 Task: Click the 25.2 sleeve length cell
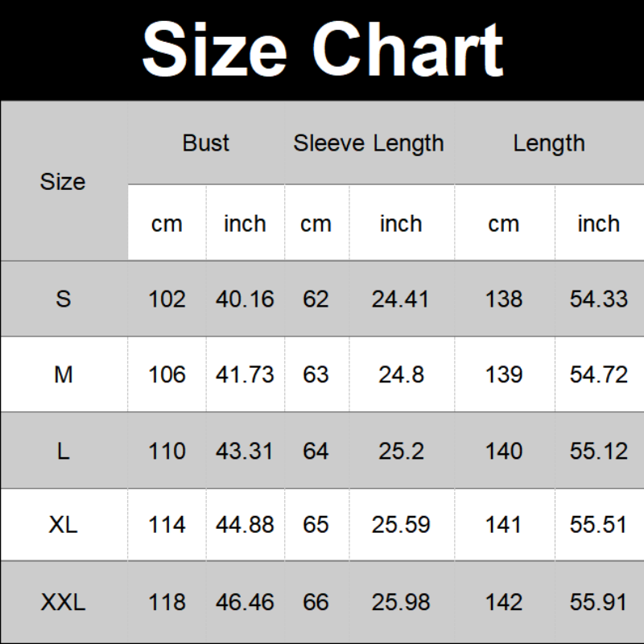point(401,451)
